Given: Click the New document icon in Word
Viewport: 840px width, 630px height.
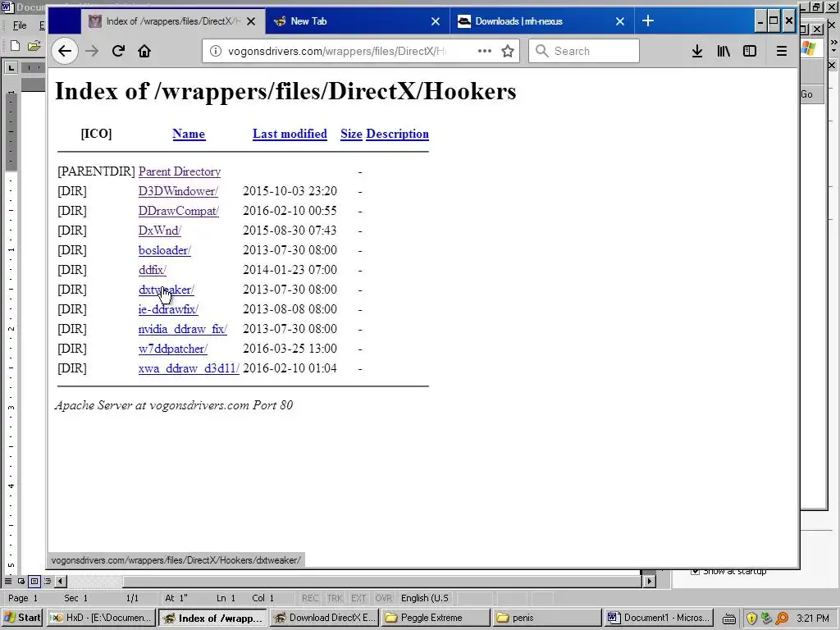Looking at the screenshot, I should [15, 46].
